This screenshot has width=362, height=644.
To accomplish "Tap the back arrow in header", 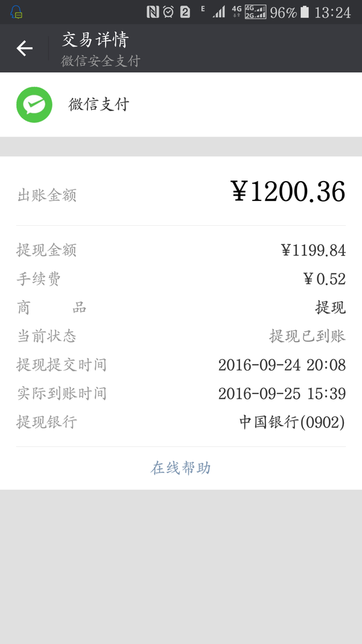I will point(24,48).
